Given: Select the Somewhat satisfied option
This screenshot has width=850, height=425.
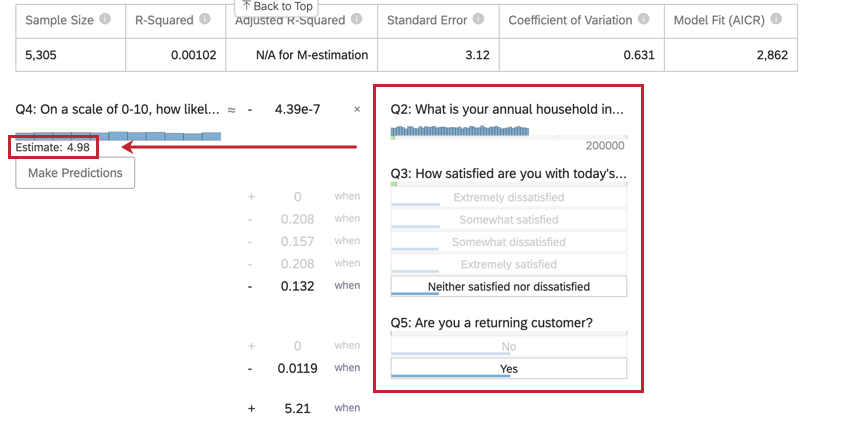Looking at the screenshot, I should [x=508, y=220].
